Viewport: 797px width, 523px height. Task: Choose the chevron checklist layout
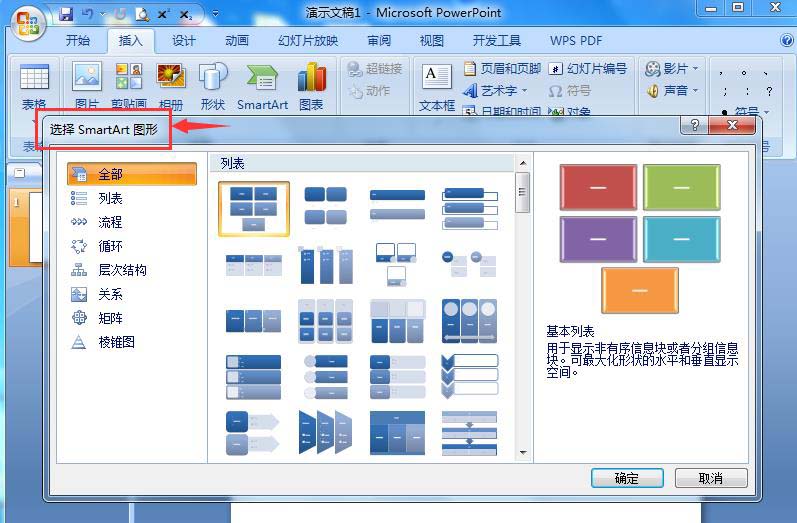tap(470, 377)
